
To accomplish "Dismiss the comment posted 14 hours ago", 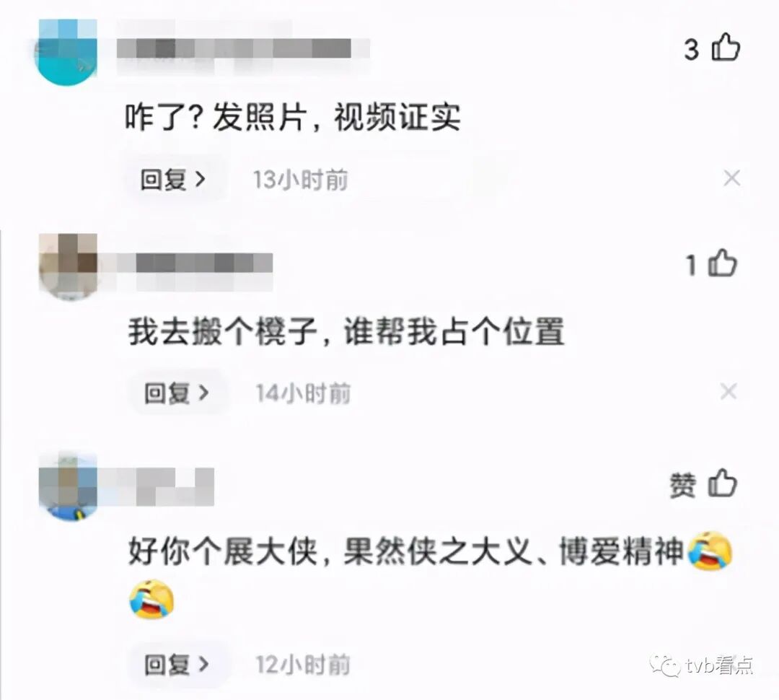I will [x=729, y=392].
